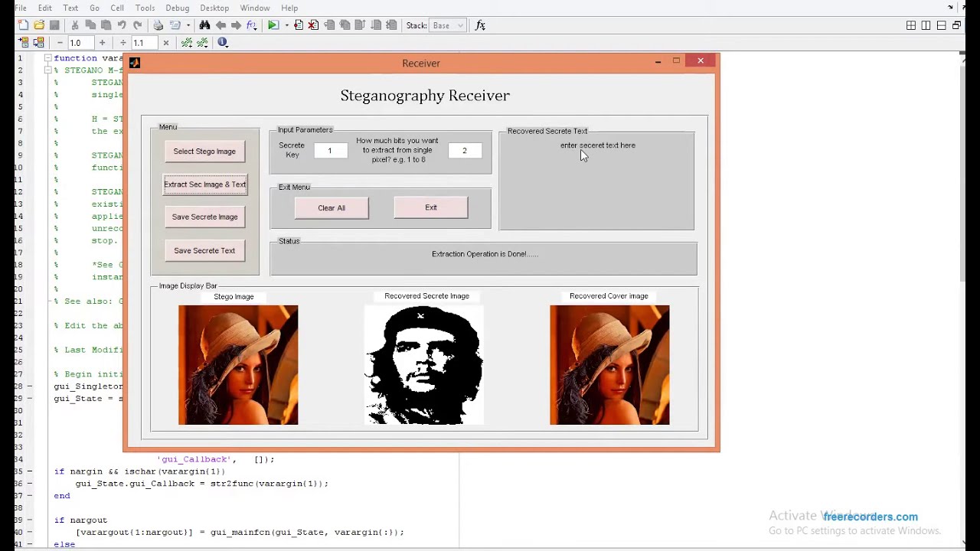Click the minus decrement icon beside 1.0
This screenshot has height=551, width=980.
click(x=60, y=43)
